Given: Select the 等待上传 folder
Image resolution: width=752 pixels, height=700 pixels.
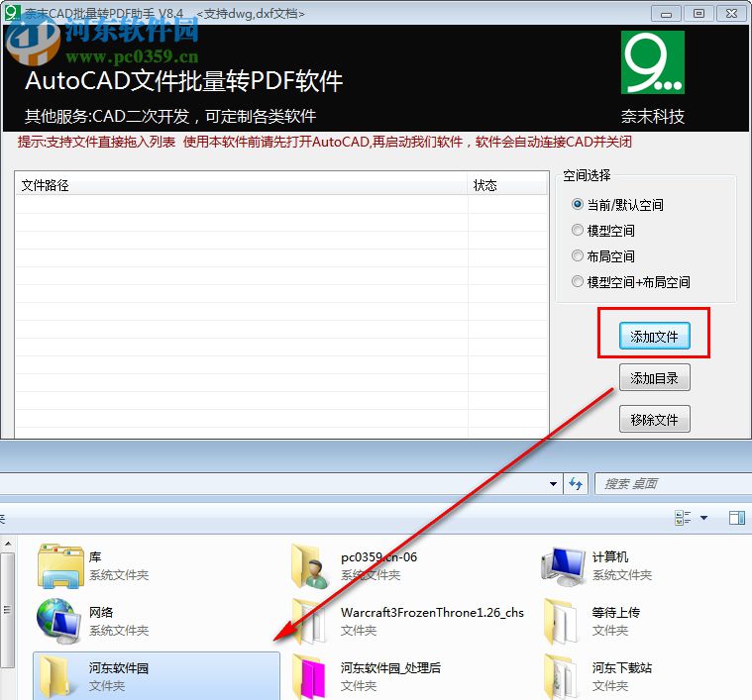Looking at the screenshot, I should pyautogui.click(x=592, y=621).
